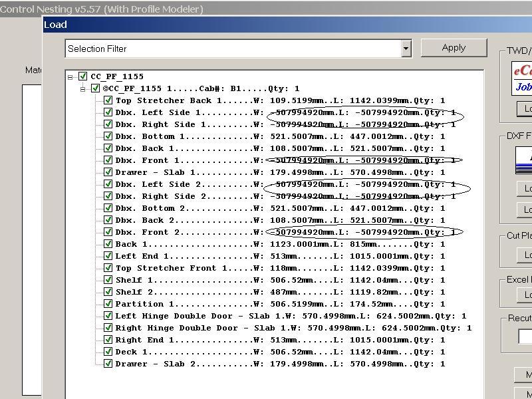The width and height of the screenshot is (532, 399).
Task: Uncheck Dbx. Left Side 1 checkbox
Action: 108,112
